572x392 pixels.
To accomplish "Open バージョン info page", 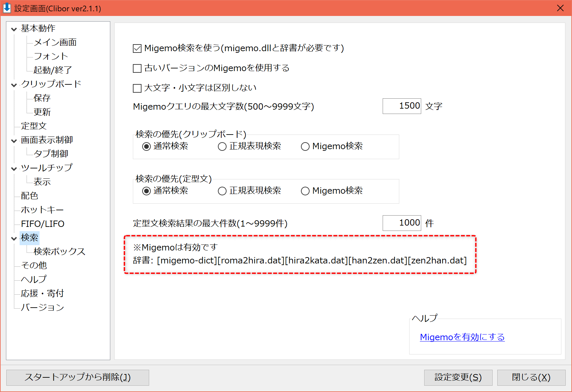I will [x=43, y=307].
